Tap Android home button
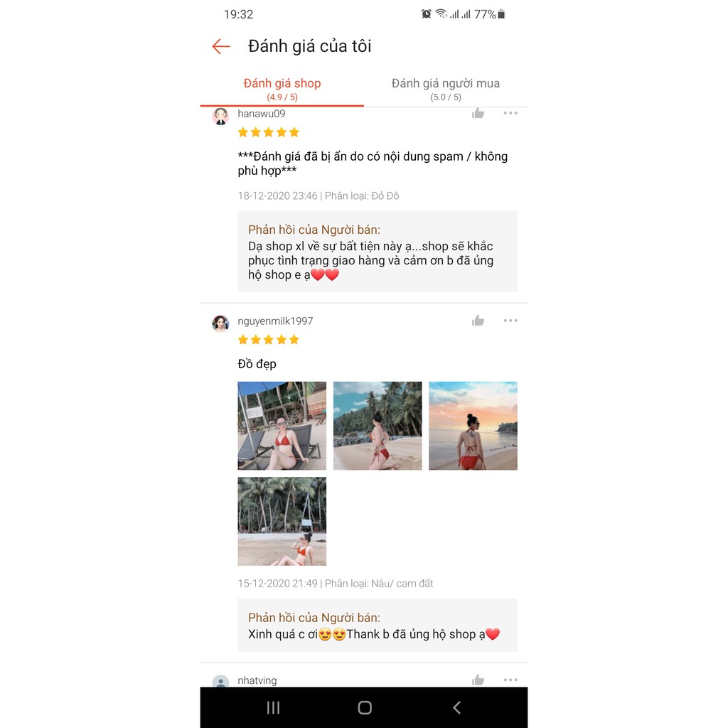 coord(365,707)
